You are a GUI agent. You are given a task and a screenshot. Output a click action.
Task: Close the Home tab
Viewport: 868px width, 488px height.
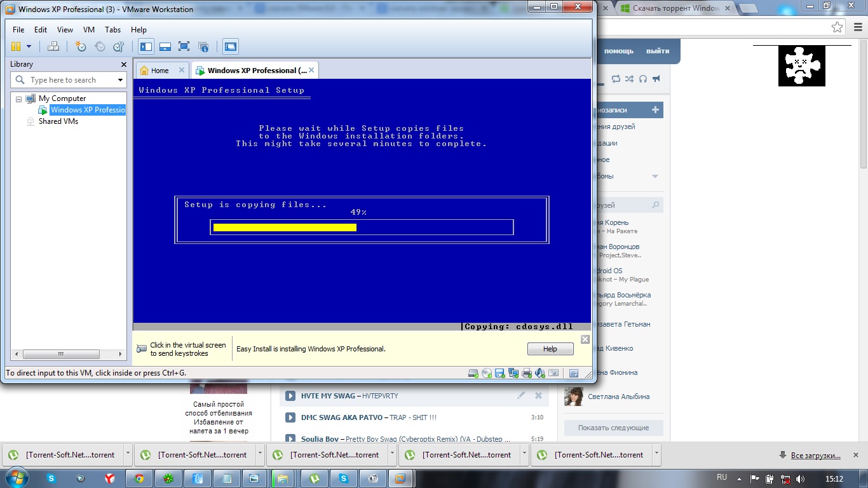182,70
